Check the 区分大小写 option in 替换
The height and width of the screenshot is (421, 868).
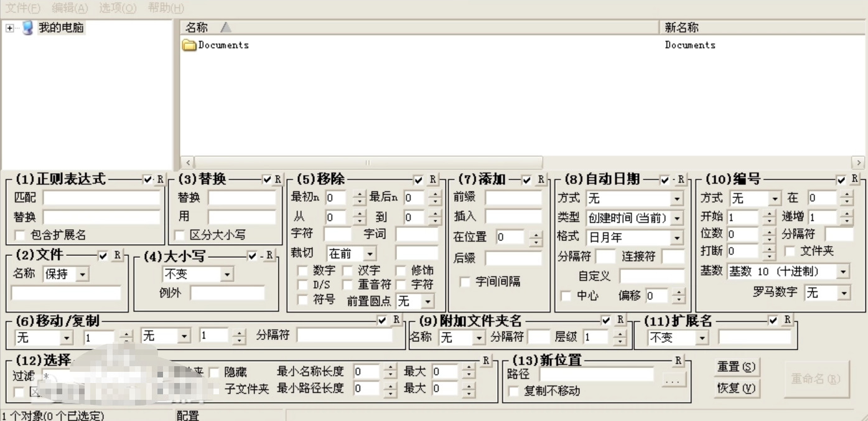180,235
